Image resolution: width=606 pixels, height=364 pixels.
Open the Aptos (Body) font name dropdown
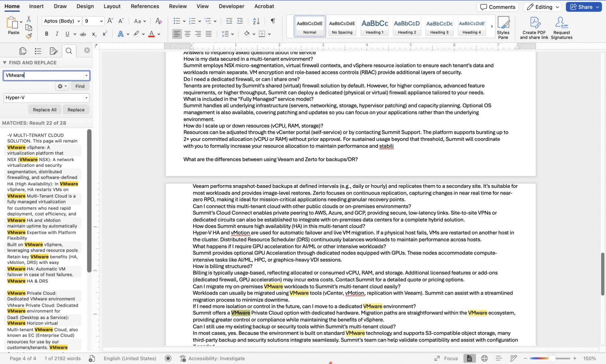point(79,21)
